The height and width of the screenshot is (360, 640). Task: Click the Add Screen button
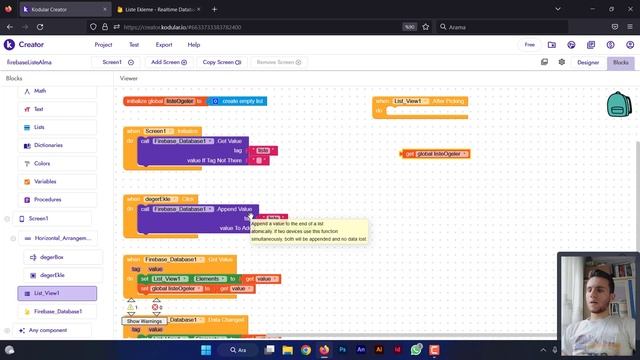(169, 62)
